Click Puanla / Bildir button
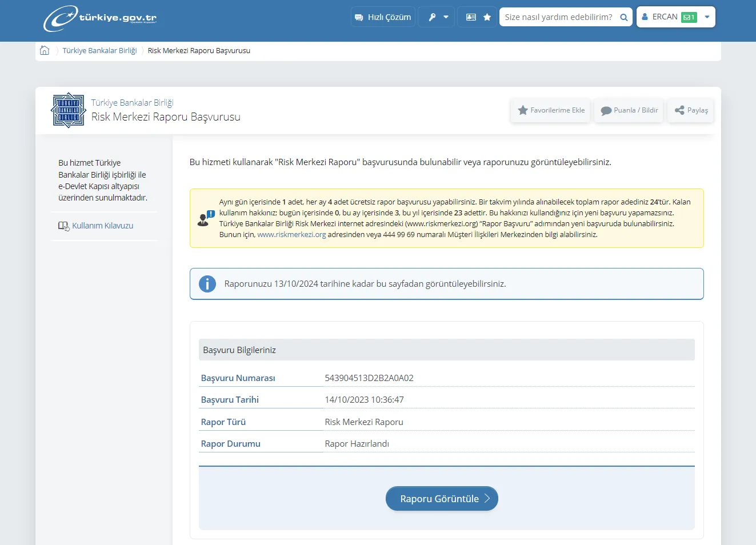Viewport: 756px width, 545px height. [x=629, y=110]
